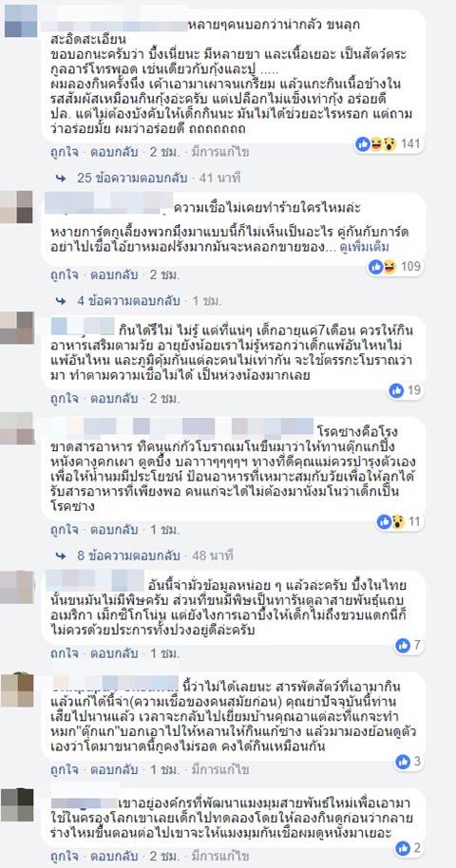Open reactions with count 11
This screenshot has height=868, width=456.
point(400,521)
